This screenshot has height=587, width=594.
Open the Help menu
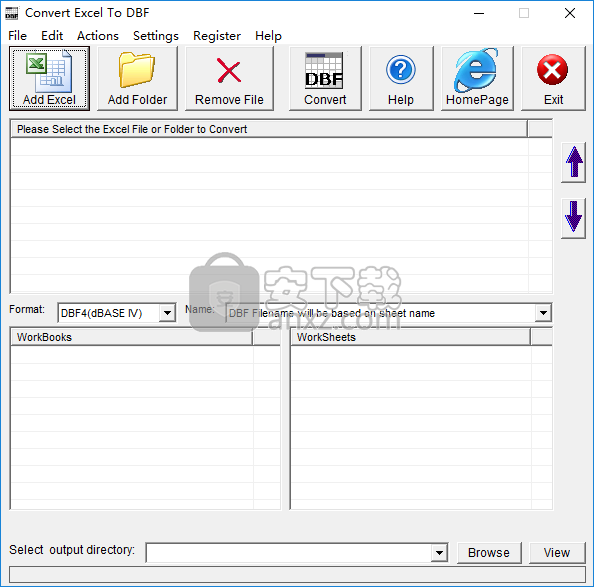tap(268, 36)
